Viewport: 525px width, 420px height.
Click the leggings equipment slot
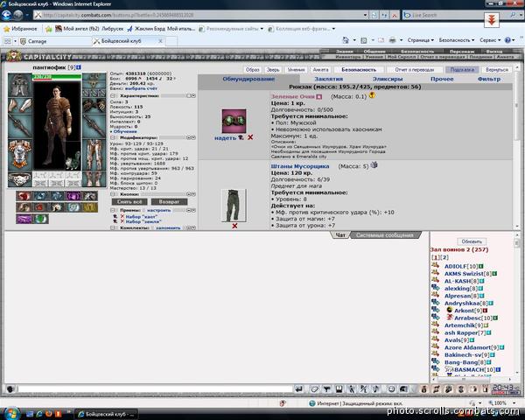tap(94, 154)
